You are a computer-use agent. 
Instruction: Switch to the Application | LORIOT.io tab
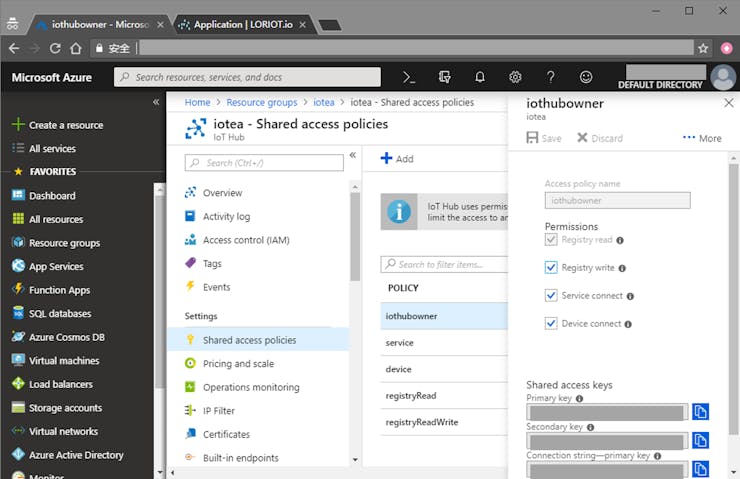[242, 24]
